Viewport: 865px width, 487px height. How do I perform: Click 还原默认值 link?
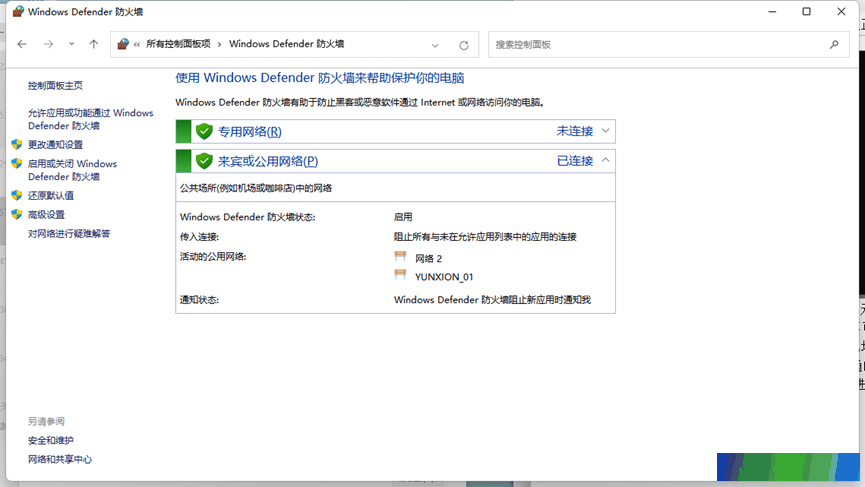click(x=51, y=195)
